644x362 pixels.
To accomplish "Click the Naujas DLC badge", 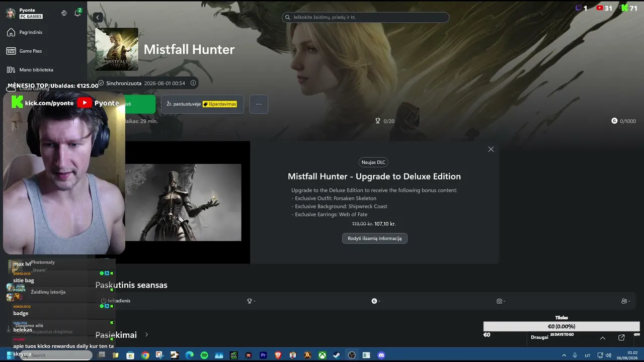I will click(x=374, y=162).
